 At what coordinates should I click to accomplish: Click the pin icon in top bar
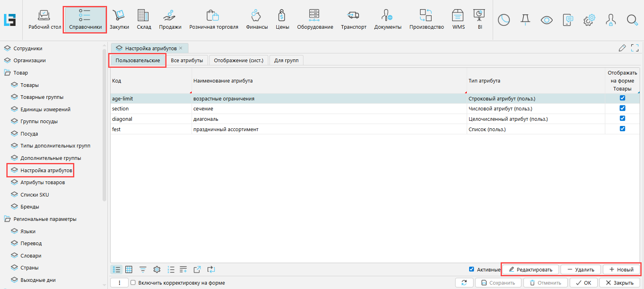point(525,20)
